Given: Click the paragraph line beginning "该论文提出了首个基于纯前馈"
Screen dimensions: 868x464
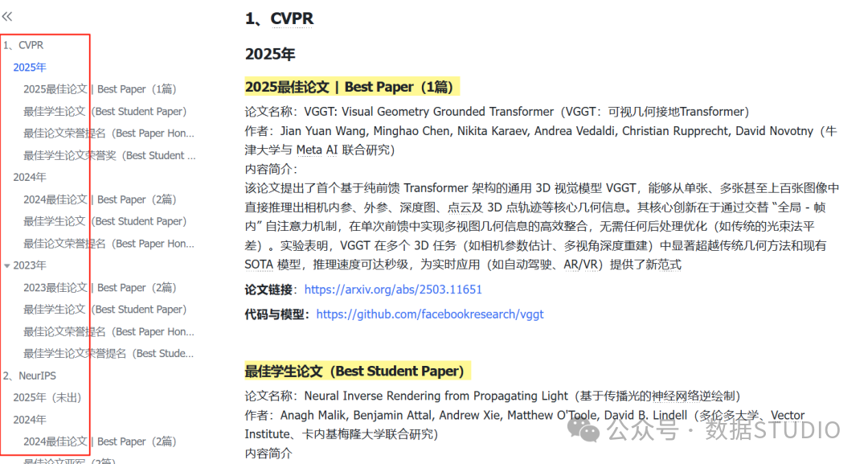Looking at the screenshot, I should point(542,188).
